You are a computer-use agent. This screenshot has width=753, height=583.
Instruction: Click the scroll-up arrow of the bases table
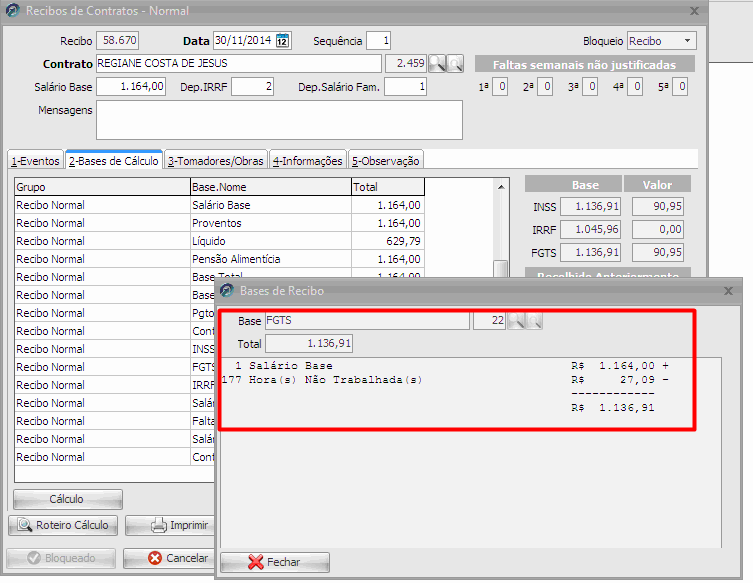(x=501, y=187)
